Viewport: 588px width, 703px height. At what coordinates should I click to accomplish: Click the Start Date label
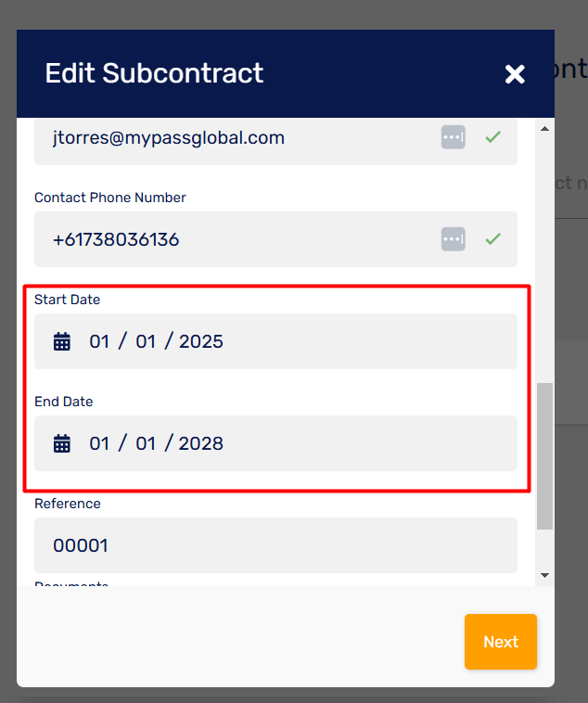pyautogui.click(x=68, y=300)
